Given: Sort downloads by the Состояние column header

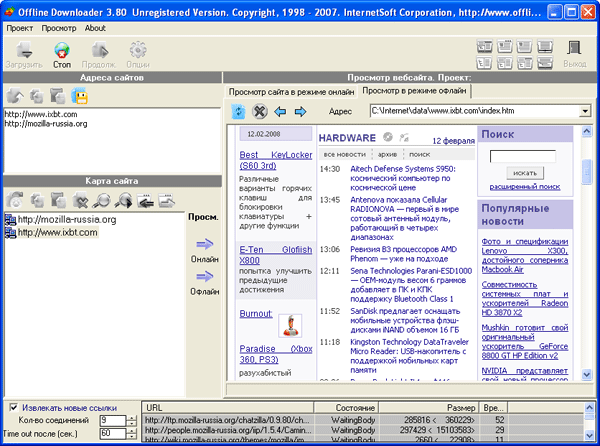Looking at the screenshot, I should click(x=346, y=408).
